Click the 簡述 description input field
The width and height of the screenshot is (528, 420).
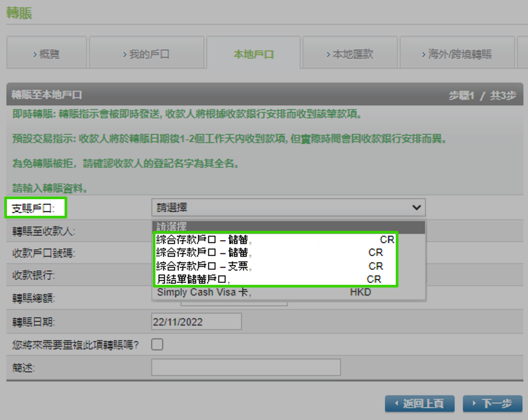[x=245, y=367]
